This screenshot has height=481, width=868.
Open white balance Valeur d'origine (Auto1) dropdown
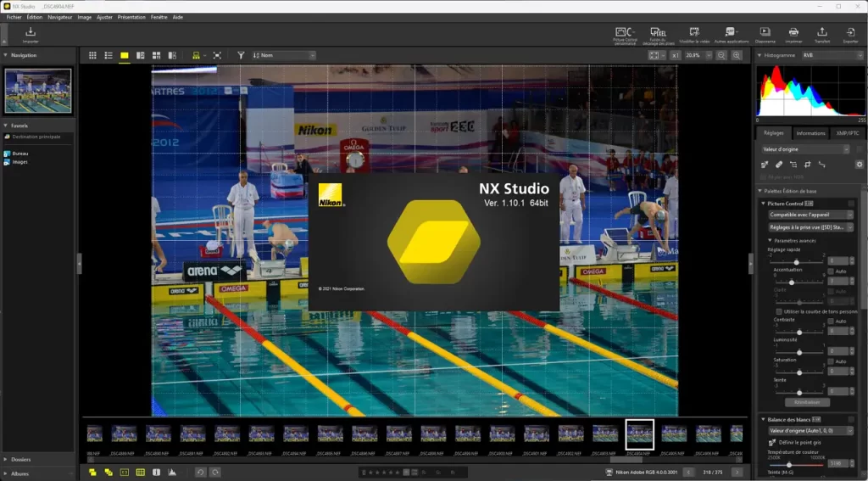[810, 431]
